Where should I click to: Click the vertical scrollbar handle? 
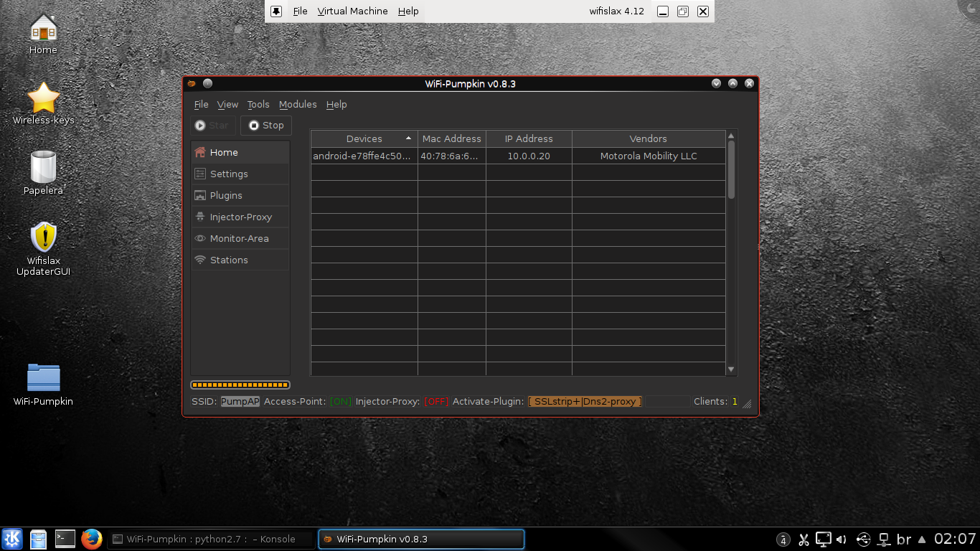click(731, 169)
